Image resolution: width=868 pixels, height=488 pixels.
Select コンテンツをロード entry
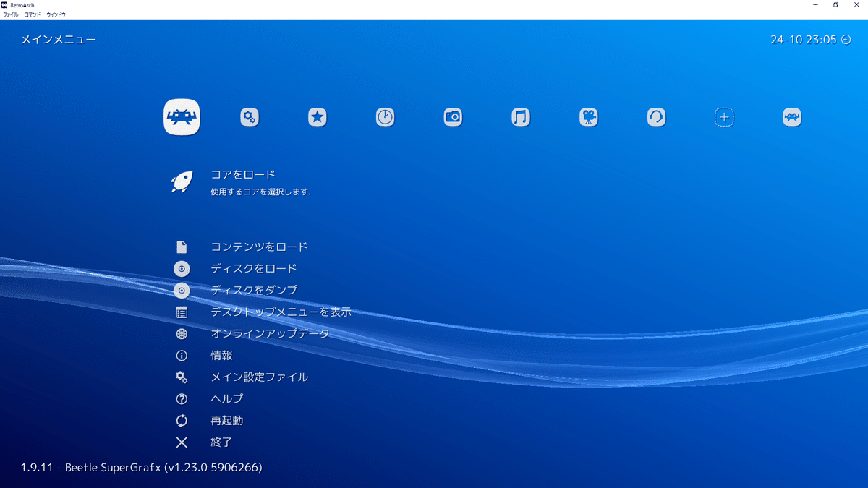coord(259,247)
